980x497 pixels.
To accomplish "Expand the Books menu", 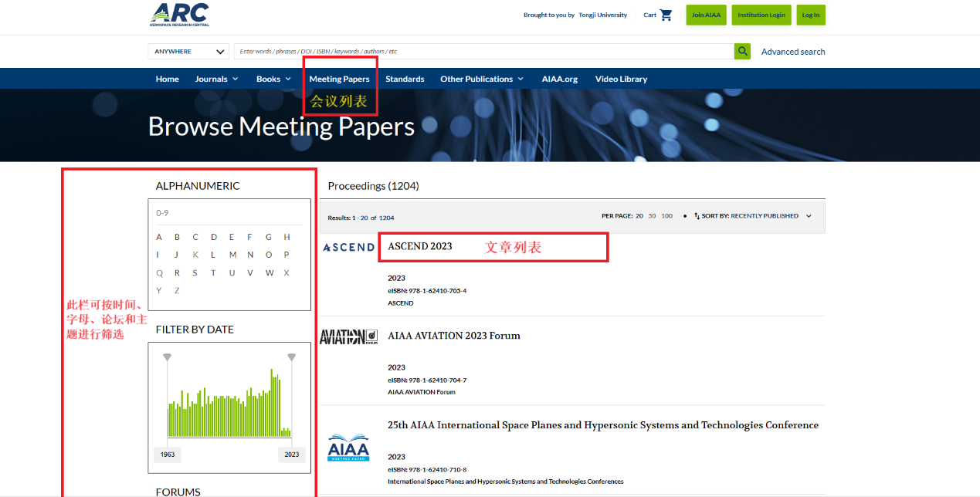I will 273,79.
